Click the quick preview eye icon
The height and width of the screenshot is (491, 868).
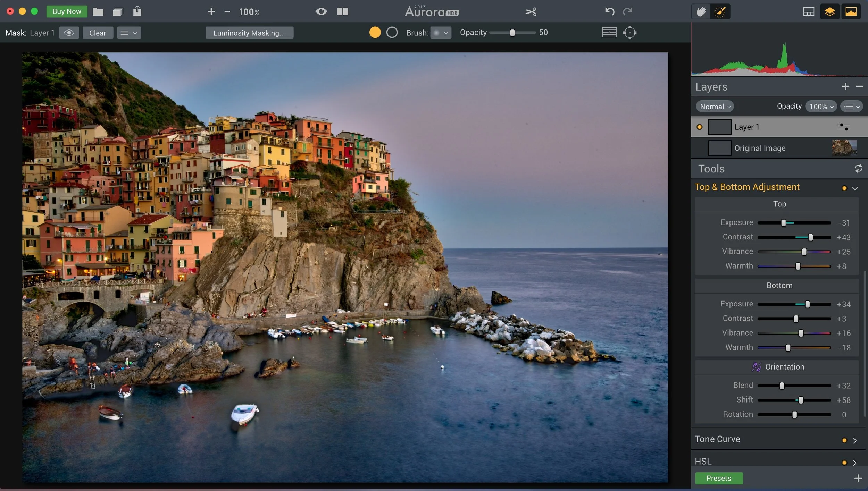pos(321,12)
